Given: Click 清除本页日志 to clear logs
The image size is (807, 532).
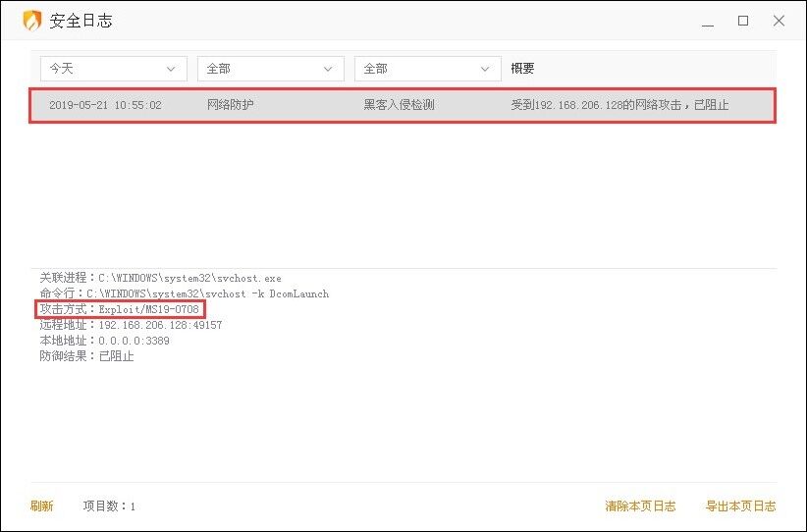Looking at the screenshot, I should click(x=640, y=505).
